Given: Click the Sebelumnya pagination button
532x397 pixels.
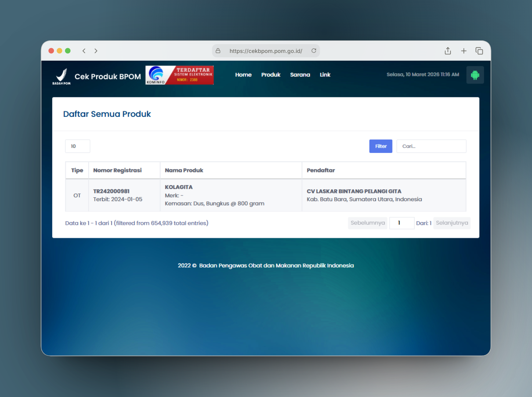Looking at the screenshot, I should (368, 223).
